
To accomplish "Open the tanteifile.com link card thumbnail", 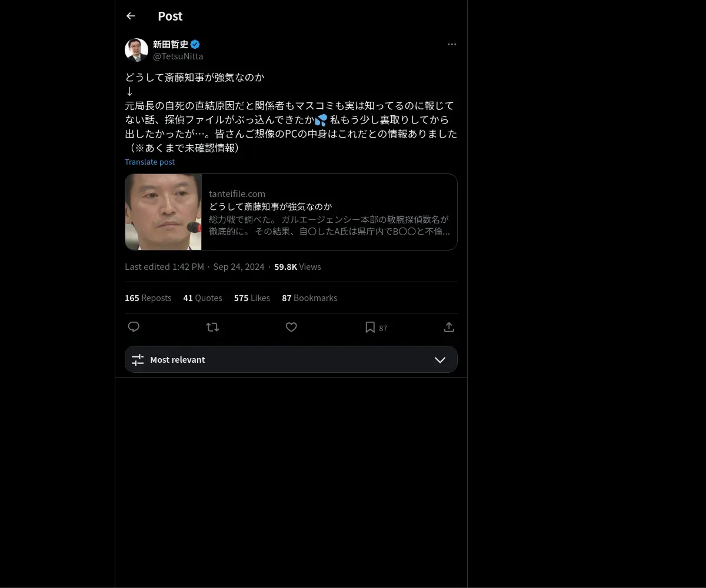I will [x=164, y=212].
